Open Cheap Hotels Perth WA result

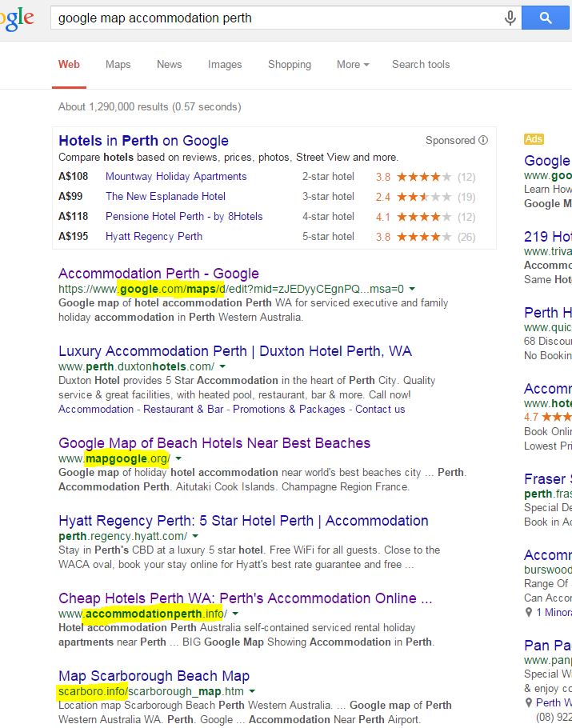(x=245, y=598)
